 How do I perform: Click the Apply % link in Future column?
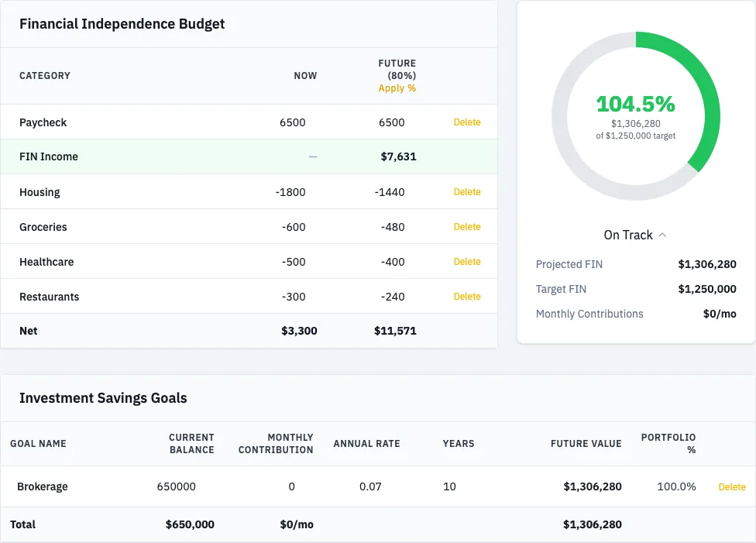tap(397, 88)
